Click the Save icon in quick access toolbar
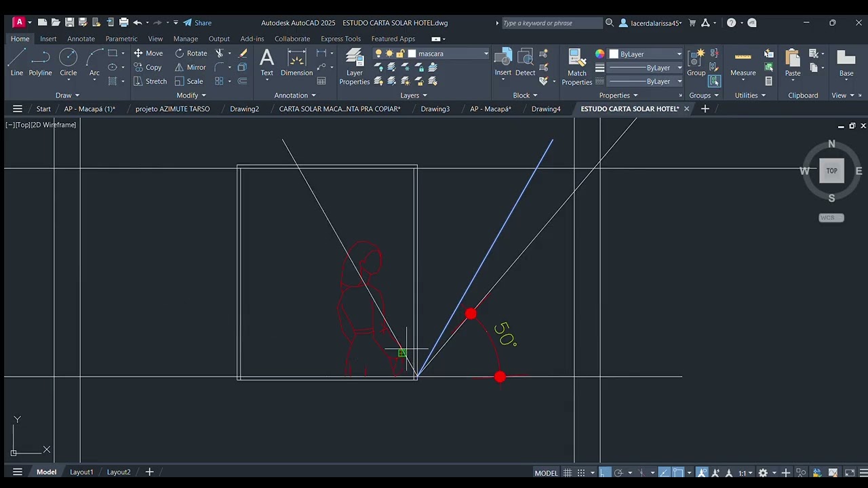This screenshot has width=868, height=488. pos(69,22)
